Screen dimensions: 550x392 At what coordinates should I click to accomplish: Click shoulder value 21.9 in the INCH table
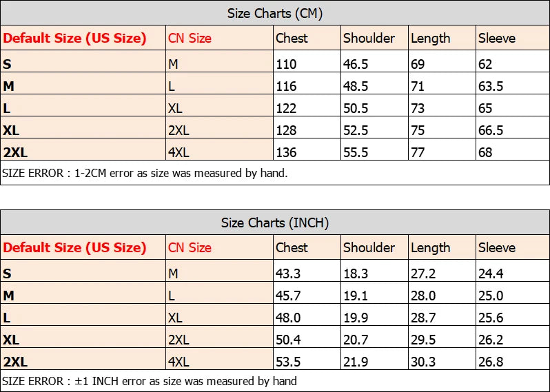(x=356, y=362)
